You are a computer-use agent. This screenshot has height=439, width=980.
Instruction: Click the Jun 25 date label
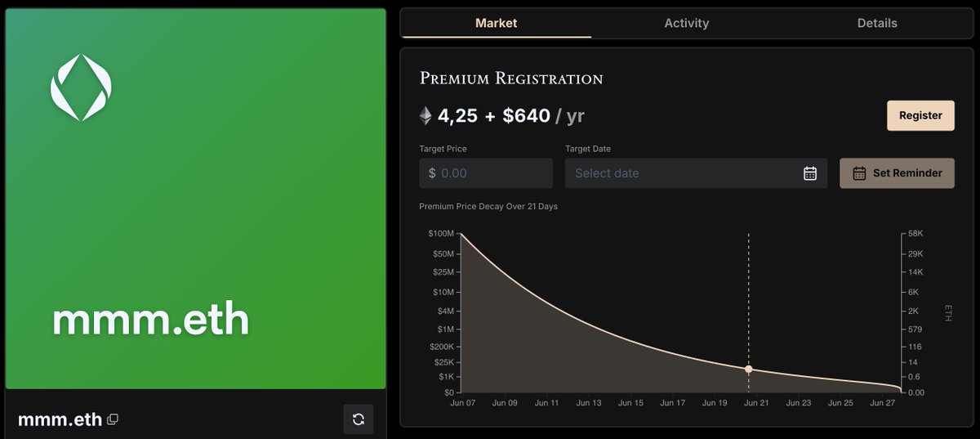pyautogui.click(x=840, y=403)
